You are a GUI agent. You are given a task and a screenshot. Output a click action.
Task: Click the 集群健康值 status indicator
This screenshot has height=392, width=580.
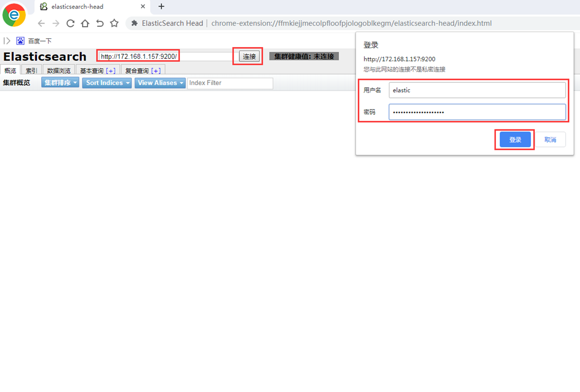click(304, 56)
